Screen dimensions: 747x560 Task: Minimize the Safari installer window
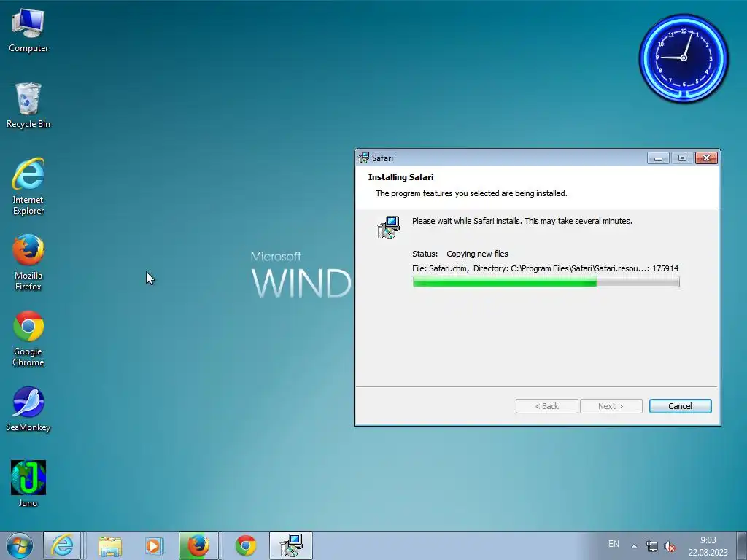pyautogui.click(x=658, y=158)
